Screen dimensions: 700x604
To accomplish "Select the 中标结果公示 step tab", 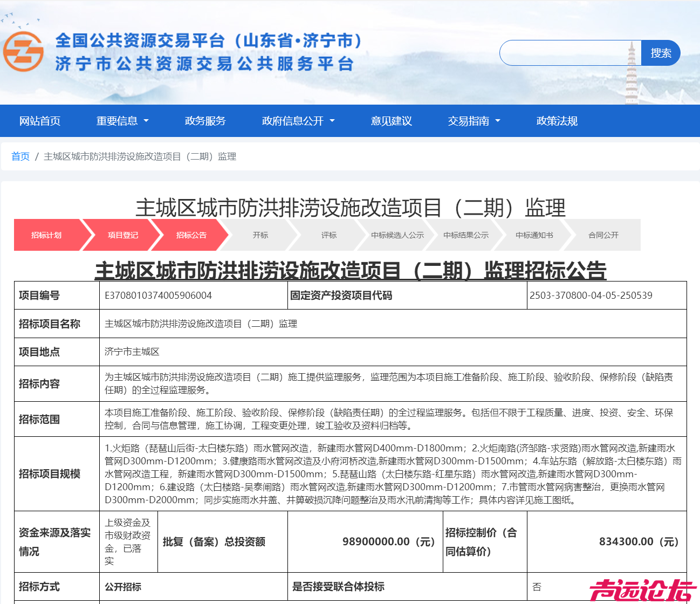I will pyautogui.click(x=466, y=235).
